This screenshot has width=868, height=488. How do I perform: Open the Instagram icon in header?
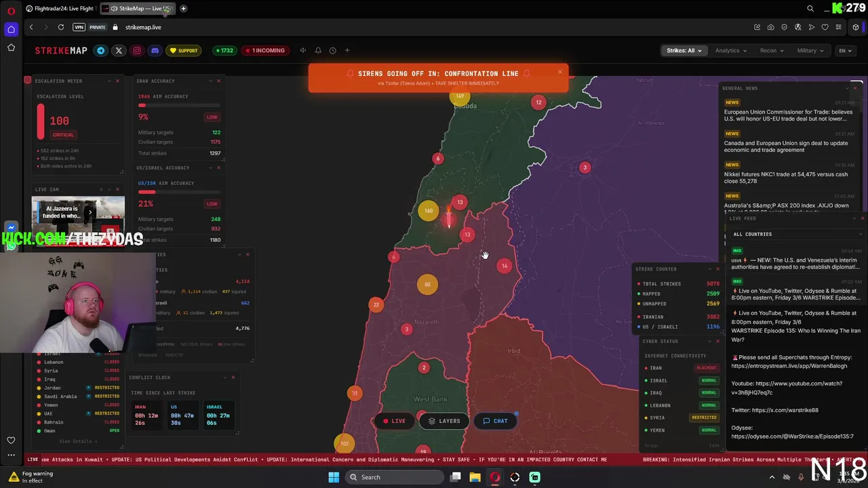[x=137, y=50]
